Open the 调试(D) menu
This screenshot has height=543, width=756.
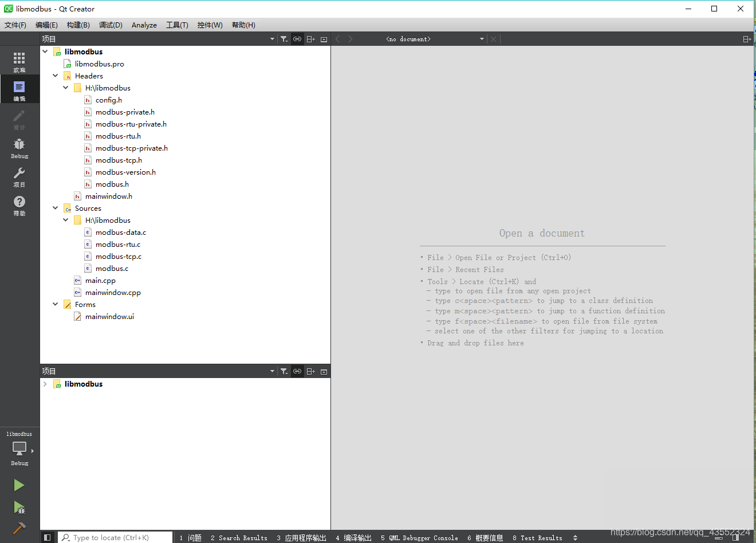[111, 25]
